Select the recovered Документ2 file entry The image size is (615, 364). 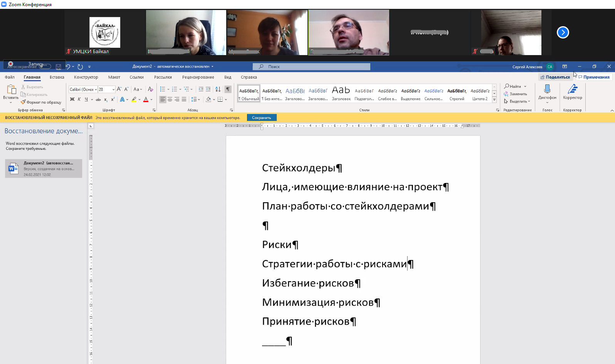tap(44, 169)
